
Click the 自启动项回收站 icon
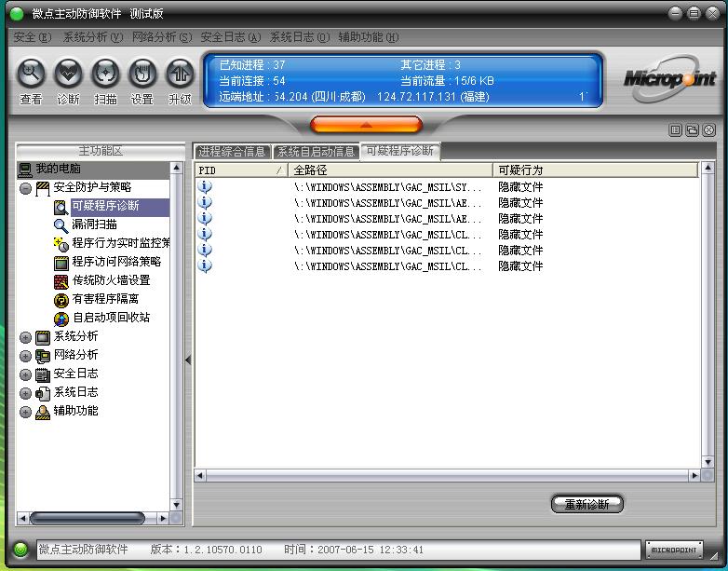point(61,319)
